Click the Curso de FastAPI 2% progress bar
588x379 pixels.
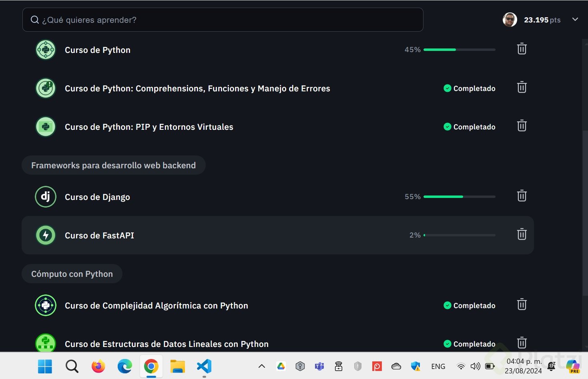click(x=460, y=235)
